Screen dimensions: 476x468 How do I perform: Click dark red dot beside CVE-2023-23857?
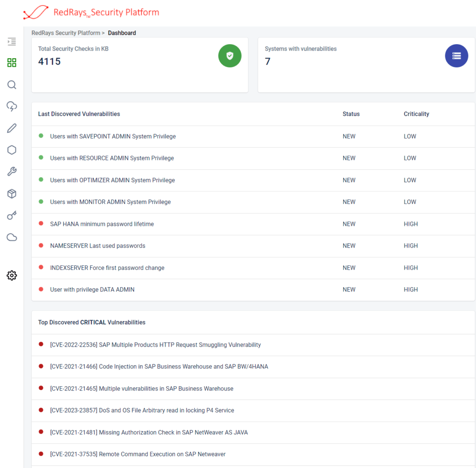[x=41, y=410]
